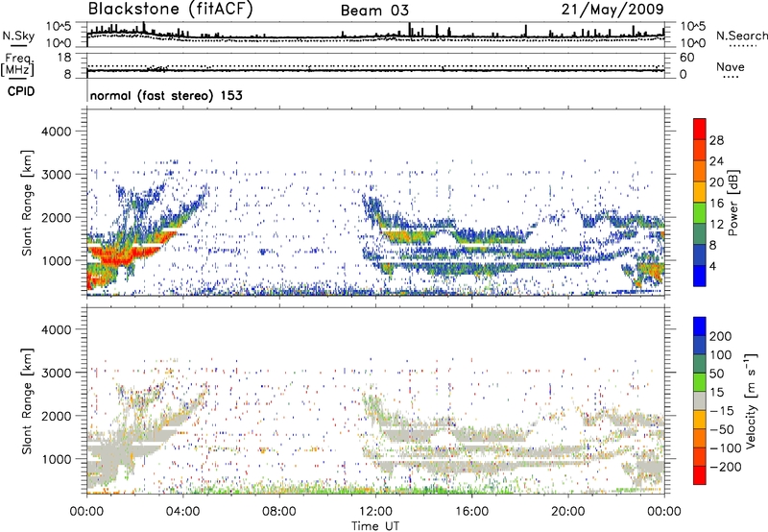Click the blue bottom of the Power color bar
Image resolution: width=768 pixels, height=532 pixels.
pos(700,276)
